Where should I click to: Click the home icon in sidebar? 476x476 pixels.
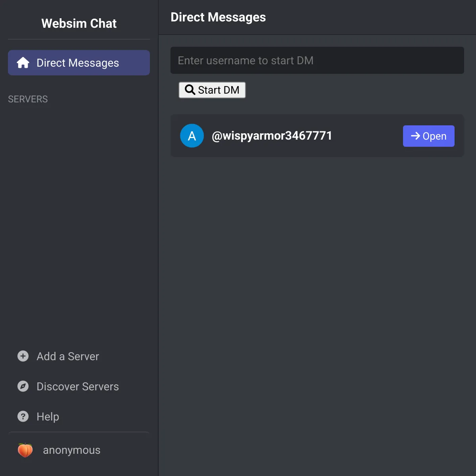tap(23, 63)
